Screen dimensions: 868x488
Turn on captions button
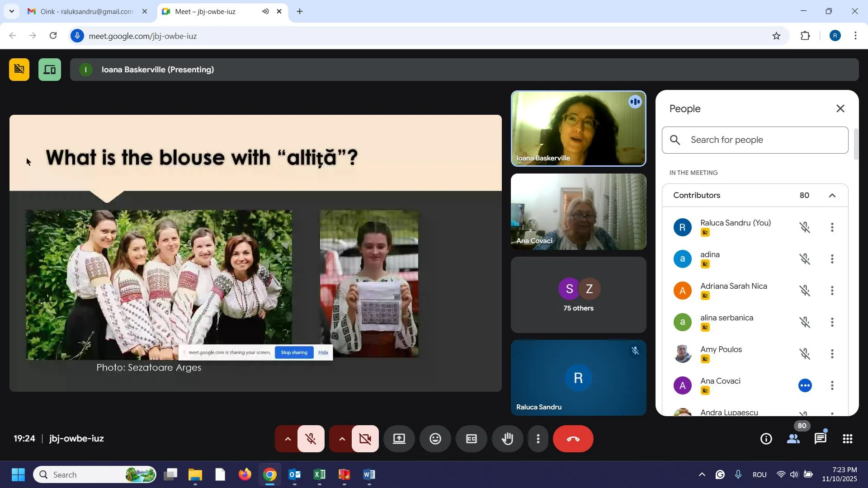(471, 439)
